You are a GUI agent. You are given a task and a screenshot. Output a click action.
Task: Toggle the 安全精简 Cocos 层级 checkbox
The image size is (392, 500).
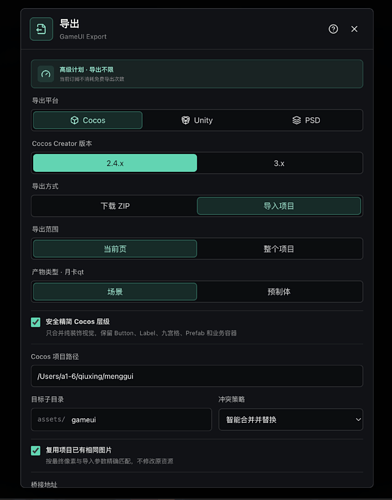point(36,322)
